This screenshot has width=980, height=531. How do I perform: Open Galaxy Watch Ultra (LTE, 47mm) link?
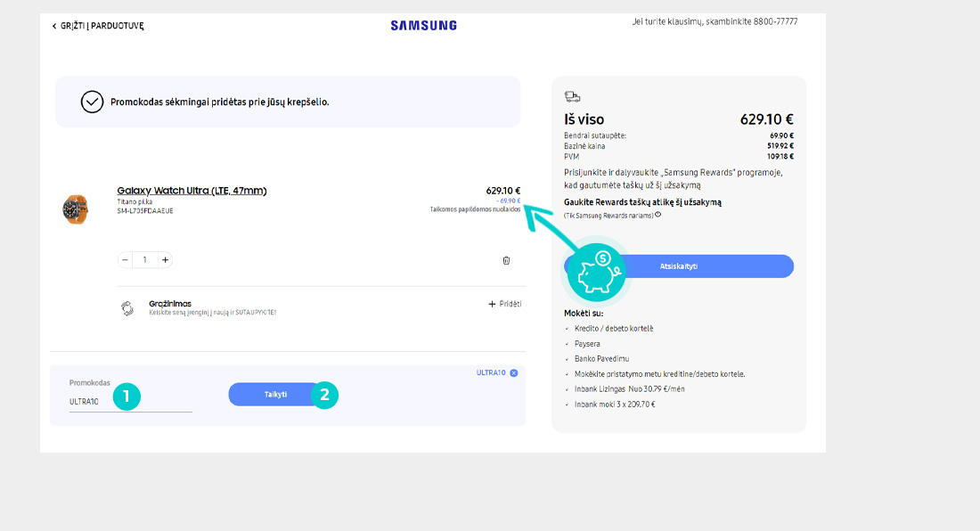pyautogui.click(x=192, y=191)
